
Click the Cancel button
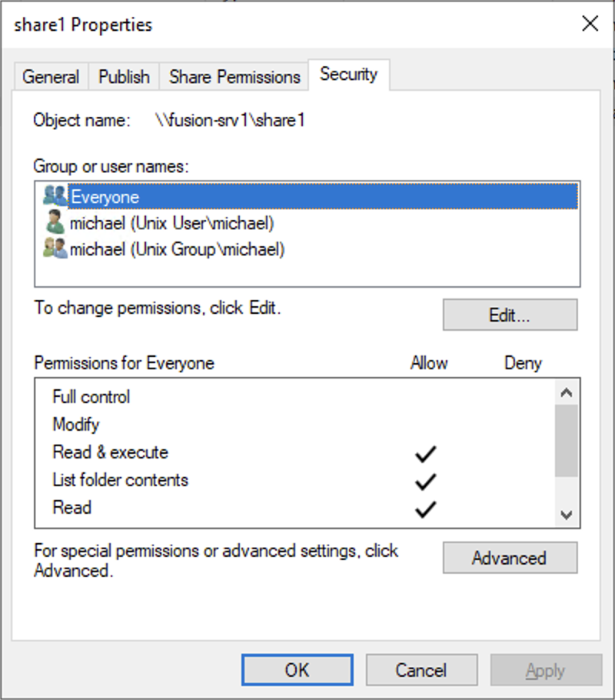click(421, 669)
